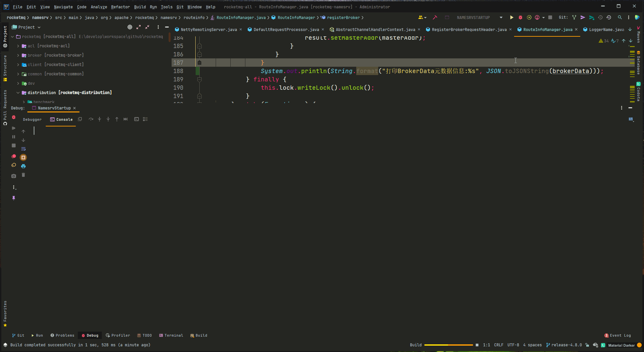Open the Analyze menu
The image size is (644, 352).
click(99, 7)
